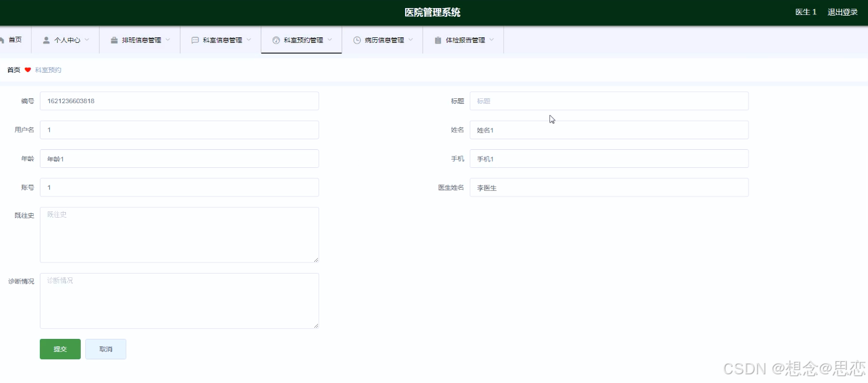
Task: Click the 取消 button
Action: tap(106, 349)
